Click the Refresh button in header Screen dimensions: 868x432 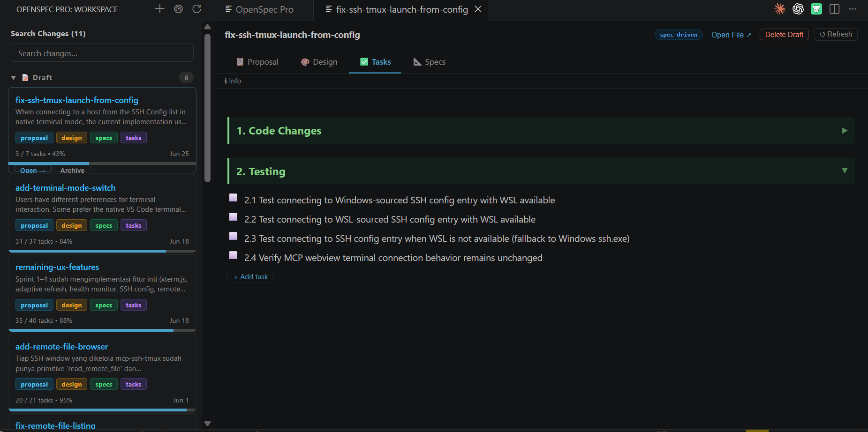[836, 34]
